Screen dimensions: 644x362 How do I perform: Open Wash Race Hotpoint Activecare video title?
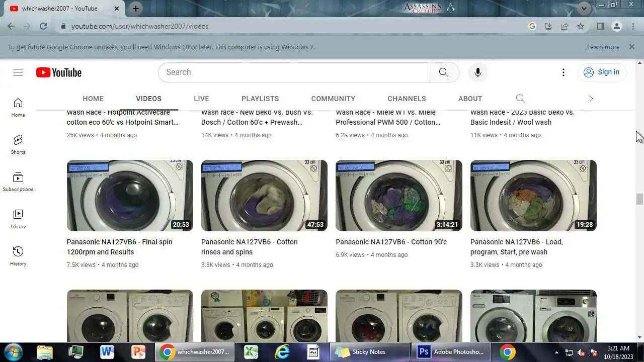point(123,117)
